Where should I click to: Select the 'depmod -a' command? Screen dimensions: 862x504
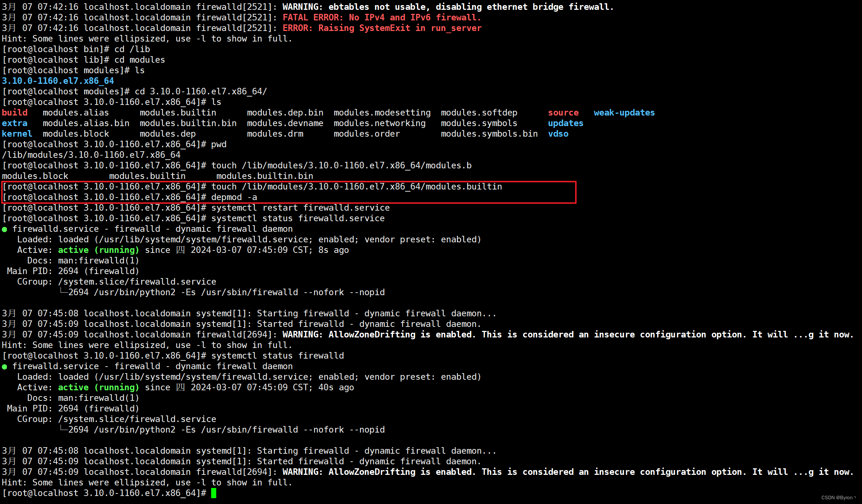pyautogui.click(x=234, y=197)
